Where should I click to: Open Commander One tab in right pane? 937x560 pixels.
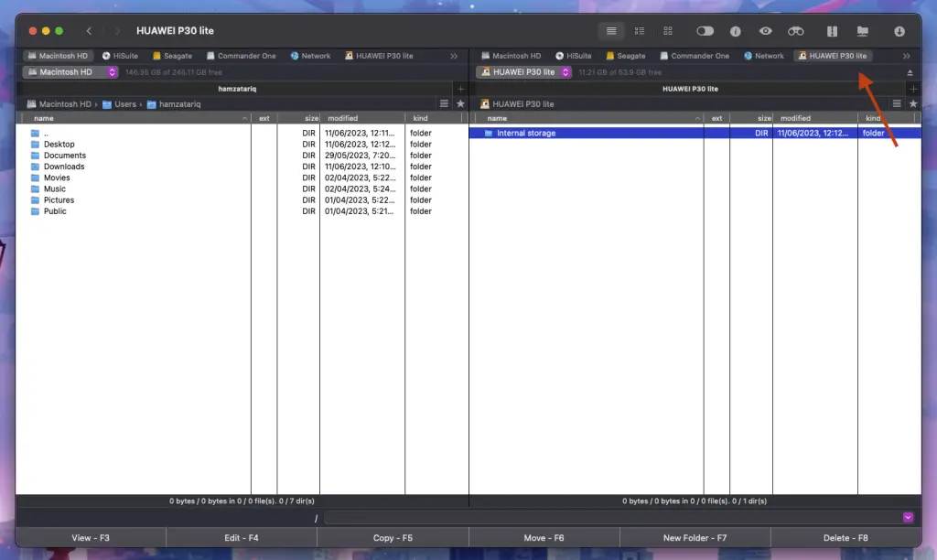(x=695, y=56)
